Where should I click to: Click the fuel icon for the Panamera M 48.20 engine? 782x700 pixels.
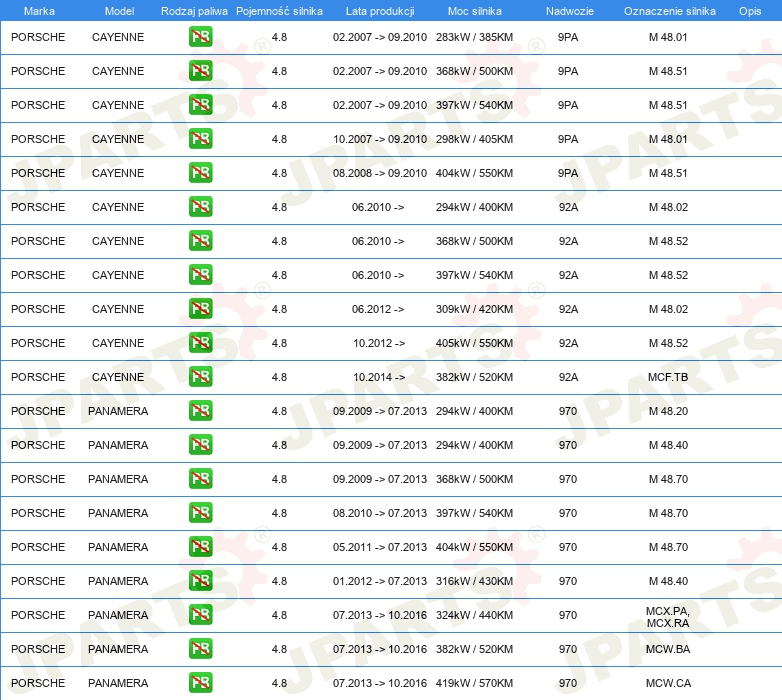click(x=200, y=411)
